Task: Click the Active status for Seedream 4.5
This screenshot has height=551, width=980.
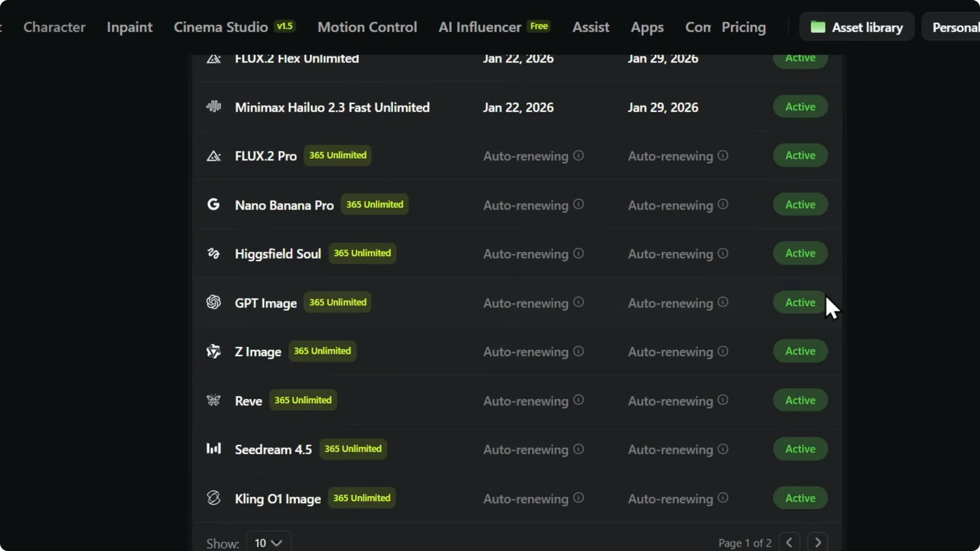Action: point(799,449)
